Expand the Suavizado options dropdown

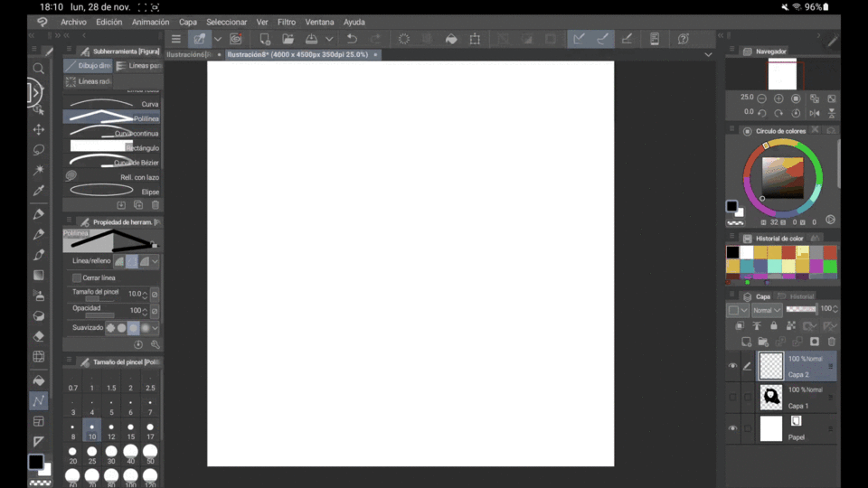(x=156, y=328)
